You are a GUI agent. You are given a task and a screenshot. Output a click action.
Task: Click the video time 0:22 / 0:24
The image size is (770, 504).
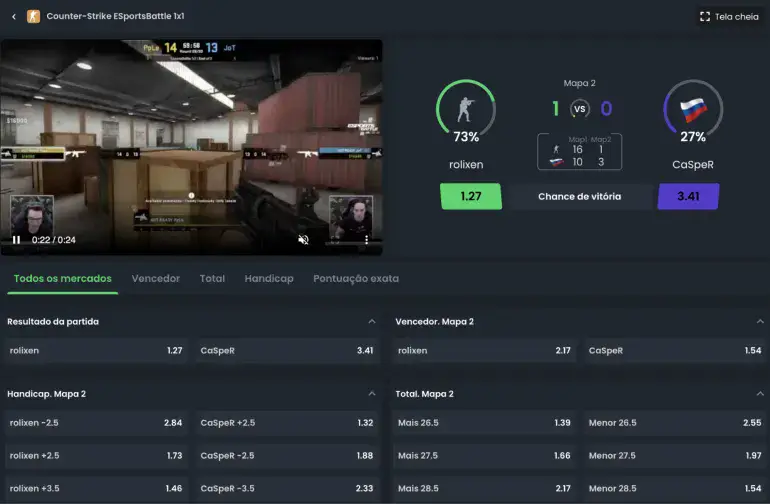(54, 240)
